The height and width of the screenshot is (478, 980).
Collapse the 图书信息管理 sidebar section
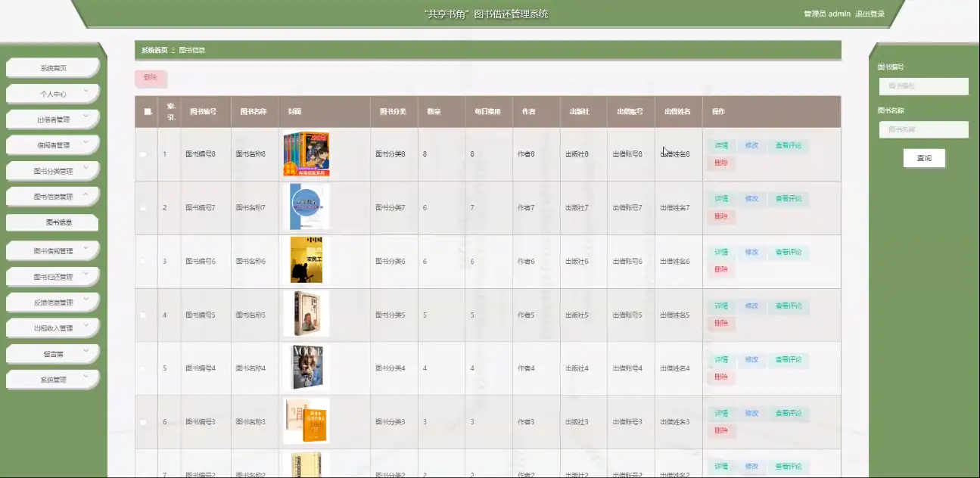pyautogui.click(x=51, y=197)
